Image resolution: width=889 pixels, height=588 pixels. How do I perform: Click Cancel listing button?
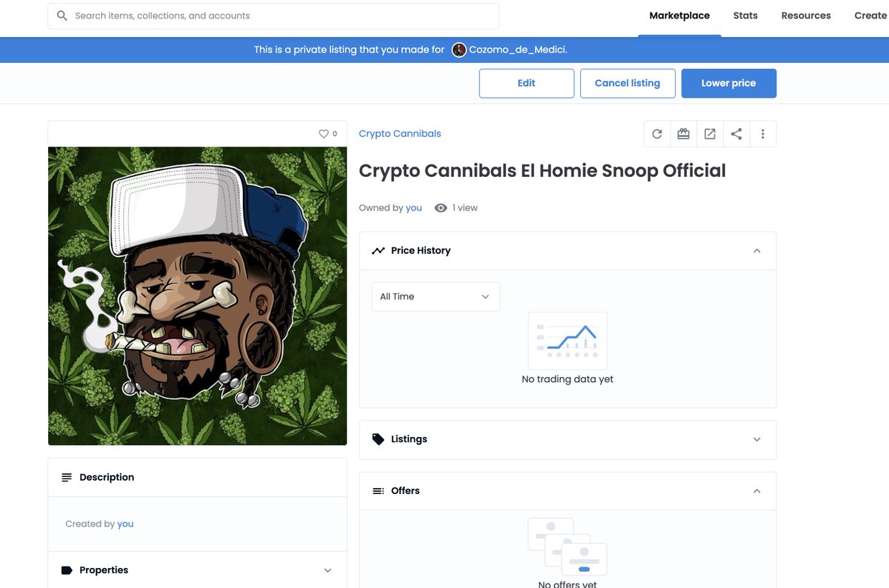pyautogui.click(x=627, y=83)
